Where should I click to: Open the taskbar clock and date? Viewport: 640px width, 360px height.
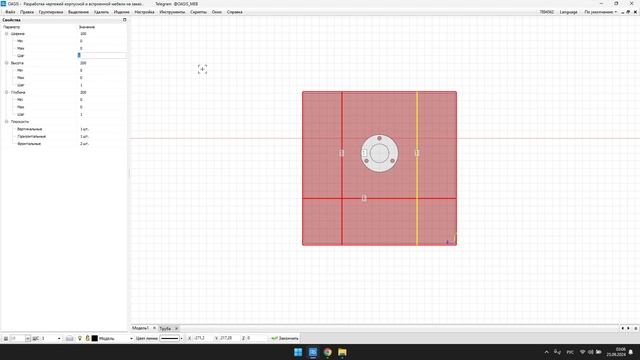click(x=616, y=352)
